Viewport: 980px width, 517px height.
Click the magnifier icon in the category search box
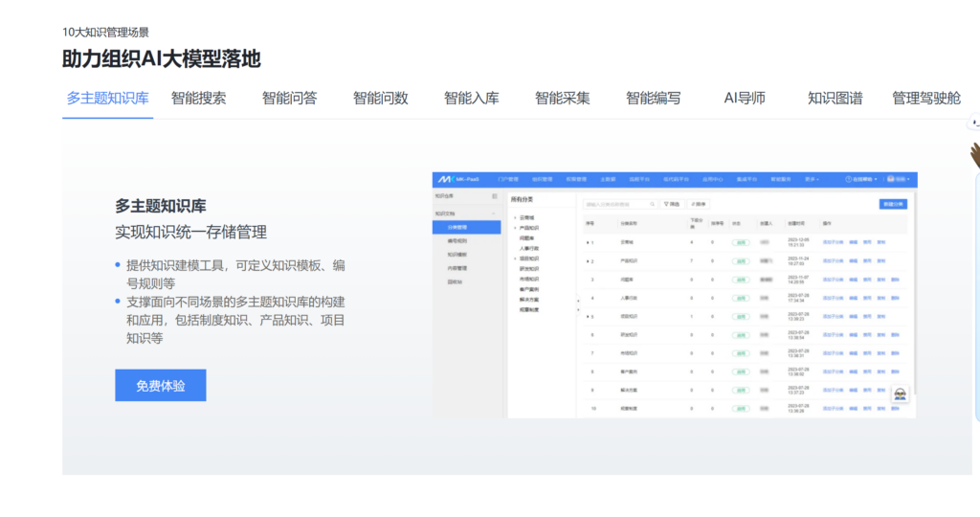tap(652, 204)
